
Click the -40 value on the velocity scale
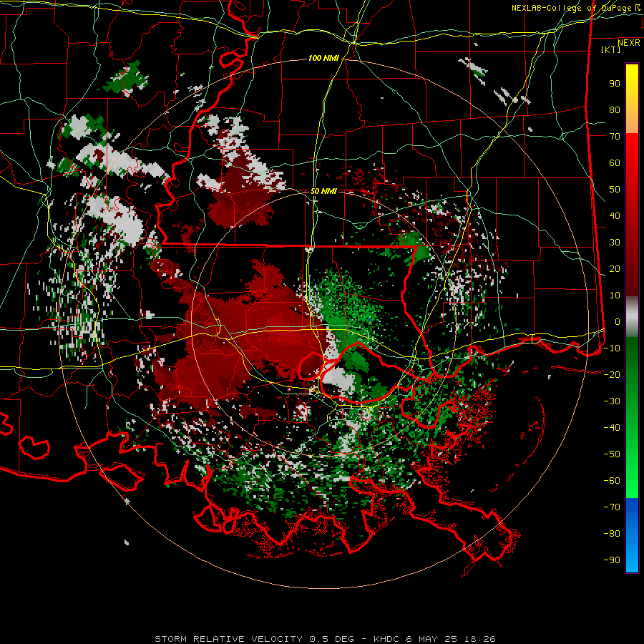coord(612,428)
